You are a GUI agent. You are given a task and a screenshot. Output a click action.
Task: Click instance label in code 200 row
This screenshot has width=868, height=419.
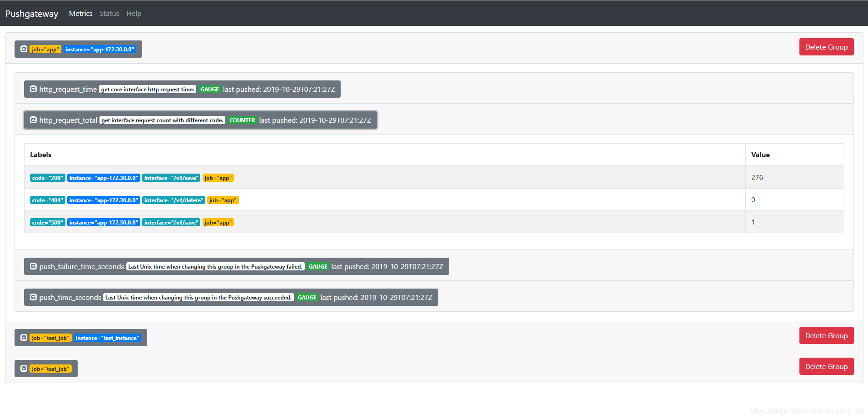point(104,178)
